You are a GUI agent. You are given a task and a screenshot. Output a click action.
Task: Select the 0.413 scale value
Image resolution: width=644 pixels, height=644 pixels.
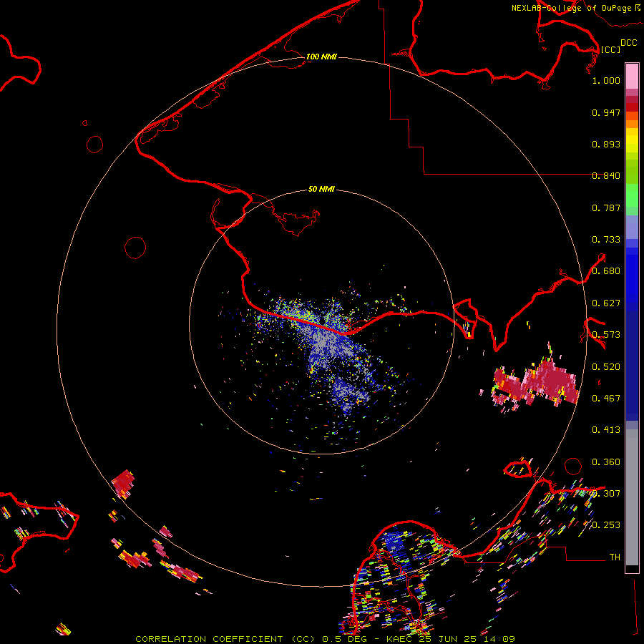606,430
